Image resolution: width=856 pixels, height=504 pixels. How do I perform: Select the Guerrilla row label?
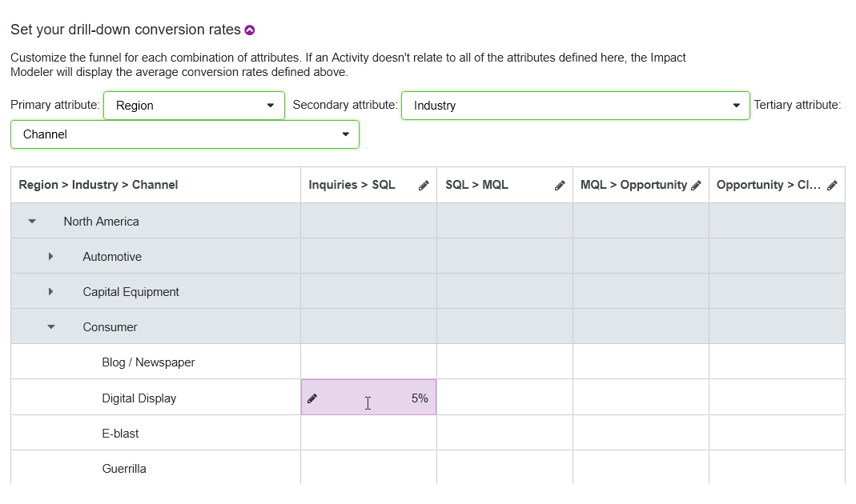124,469
